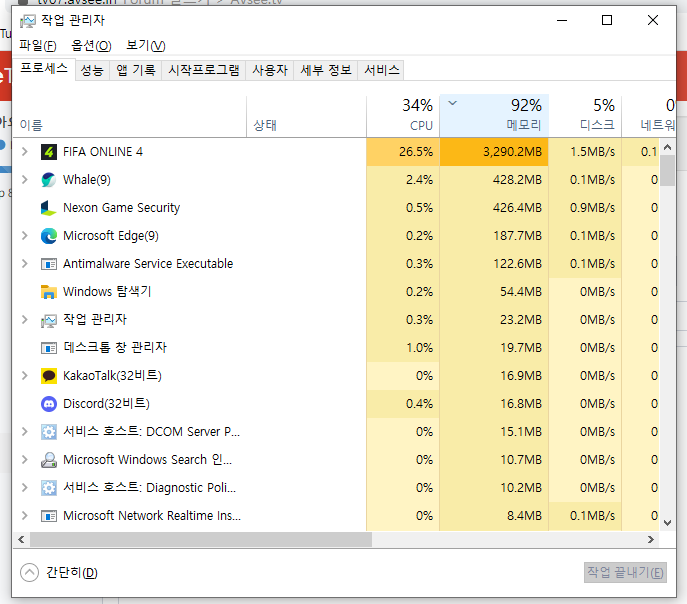Switch to the 성능 tab

pyautogui.click(x=92, y=71)
